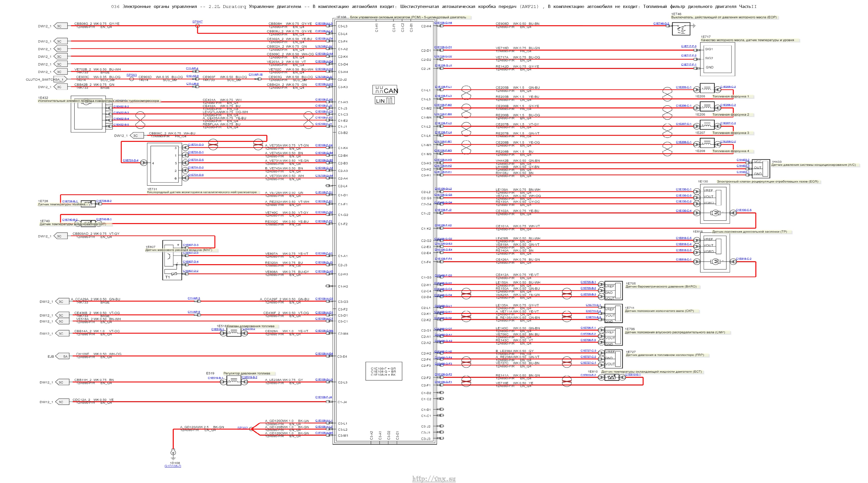This screenshot has height=483, width=868.
Task: Open connector link C1E717-F-3
Action: 688,46
